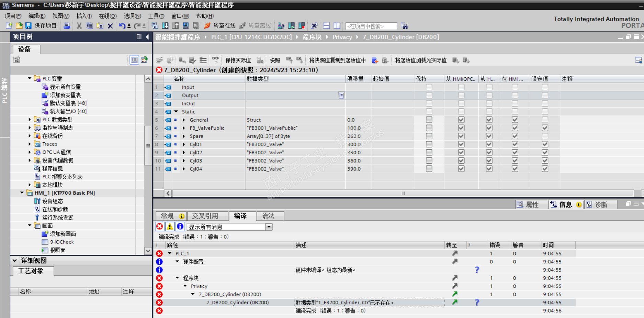Image resolution: width=644 pixels, height=318 pixels.
Task: Uncheck 设定值 checkbox for Cyl02
Action: (x=545, y=153)
